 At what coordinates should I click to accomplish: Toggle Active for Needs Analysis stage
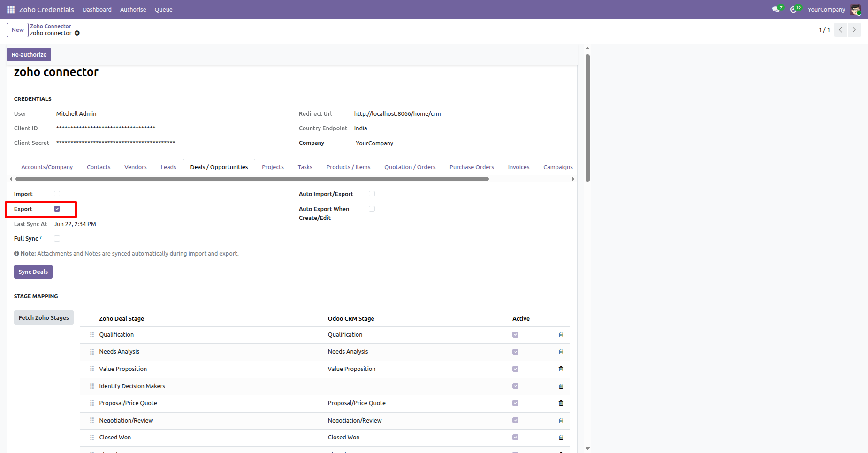click(x=515, y=352)
